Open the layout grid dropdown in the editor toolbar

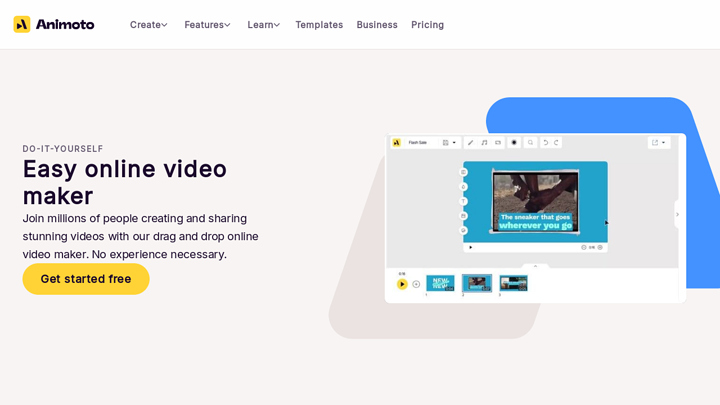[x=449, y=143]
